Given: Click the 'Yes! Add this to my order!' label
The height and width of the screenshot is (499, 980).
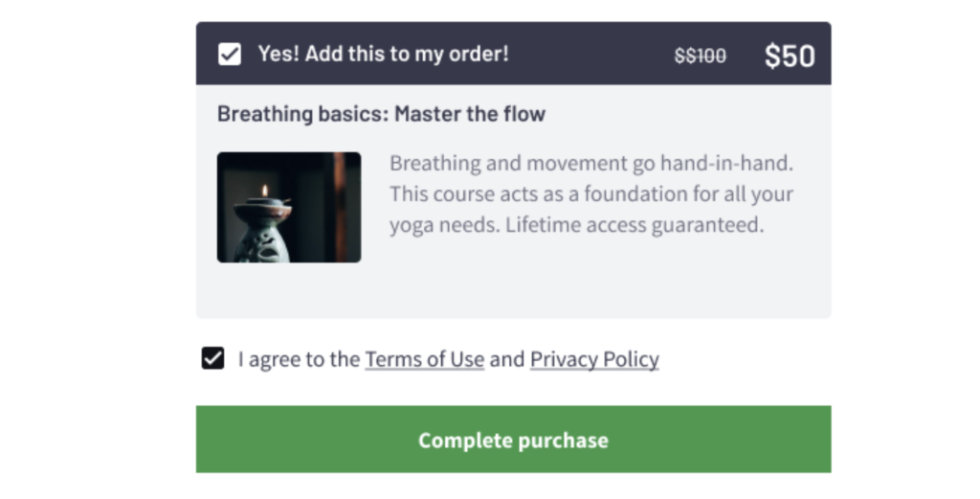Looking at the screenshot, I should (383, 54).
